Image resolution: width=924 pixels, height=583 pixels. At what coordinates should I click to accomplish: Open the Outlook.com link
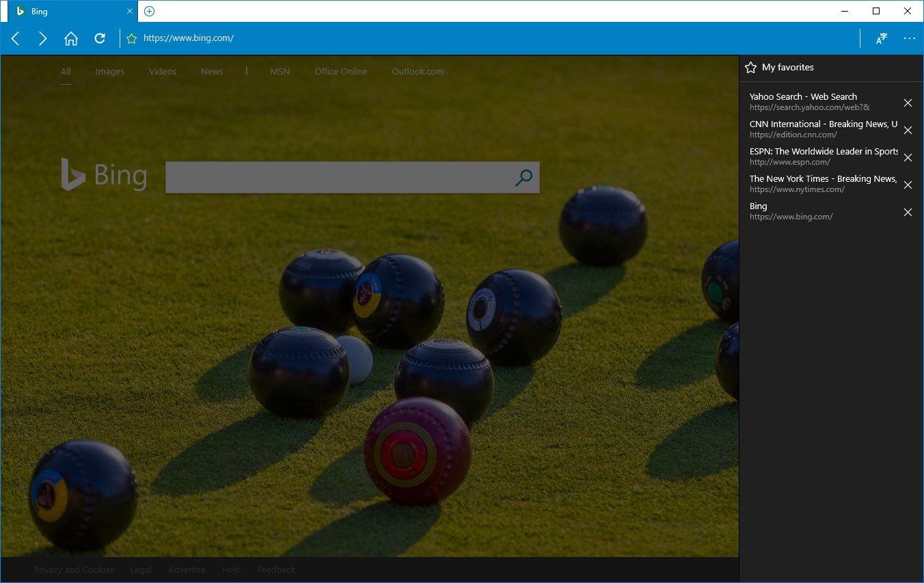coord(418,71)
